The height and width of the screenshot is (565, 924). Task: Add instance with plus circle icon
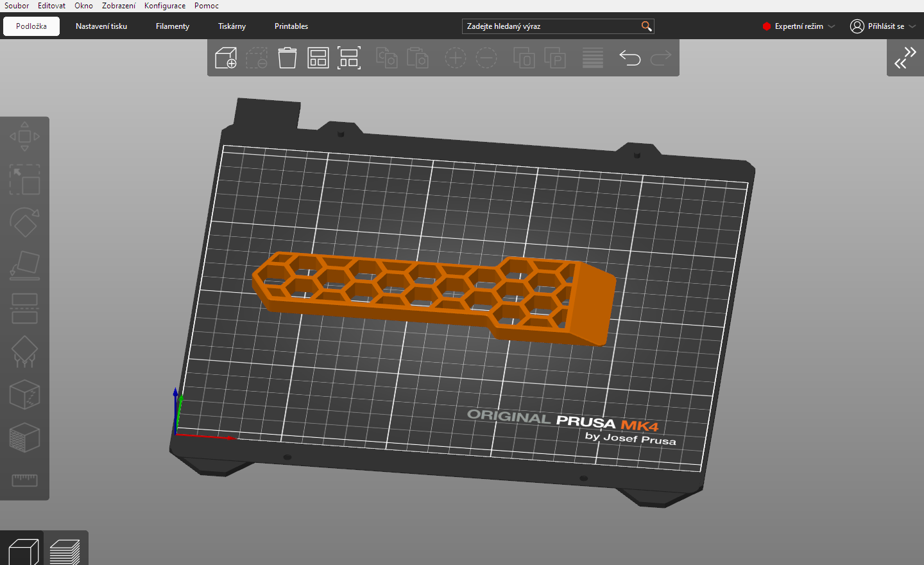tap(456, 58)
